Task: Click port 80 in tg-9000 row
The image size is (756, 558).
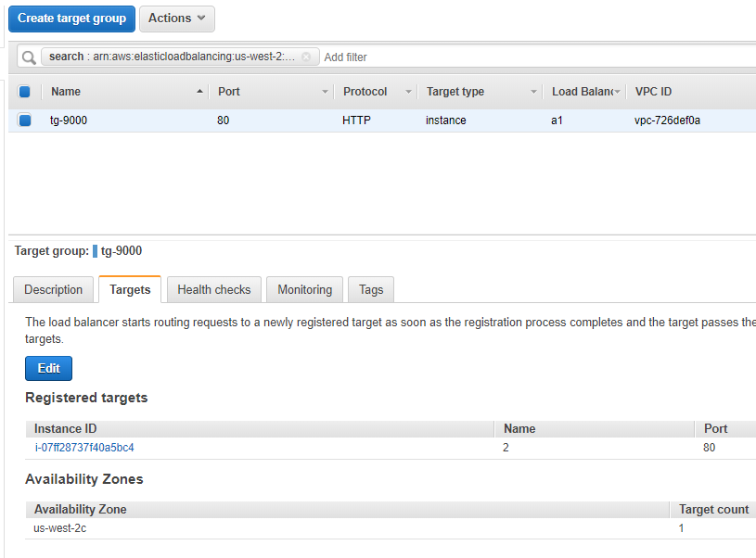Action: point(224,120)
